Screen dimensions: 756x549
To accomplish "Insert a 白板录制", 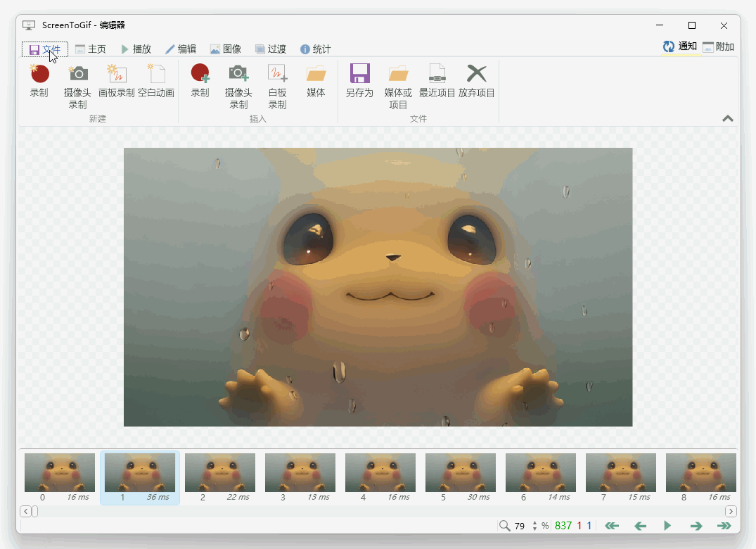I will coord(277,87).
